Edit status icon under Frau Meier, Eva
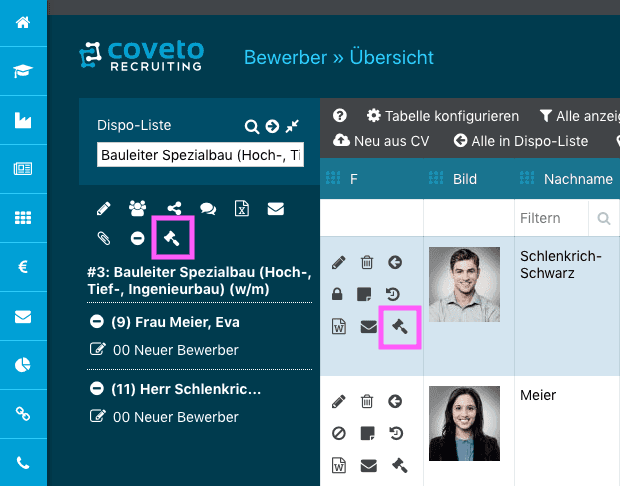 pos(98,349)
